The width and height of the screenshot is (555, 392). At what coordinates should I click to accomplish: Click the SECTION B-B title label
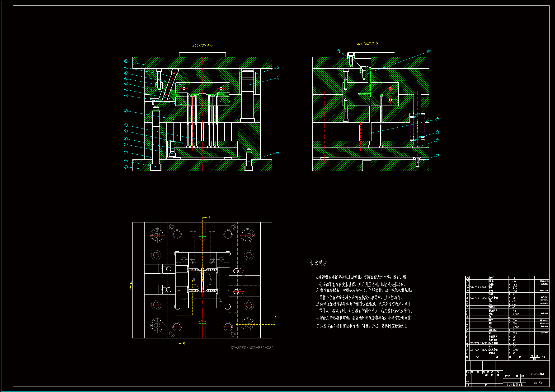[367, 43]
